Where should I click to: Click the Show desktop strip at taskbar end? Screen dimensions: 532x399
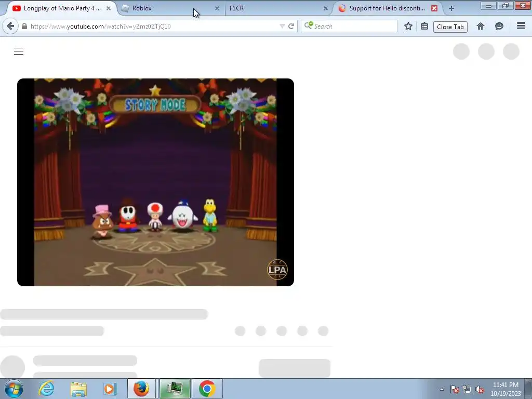[528, 389]
